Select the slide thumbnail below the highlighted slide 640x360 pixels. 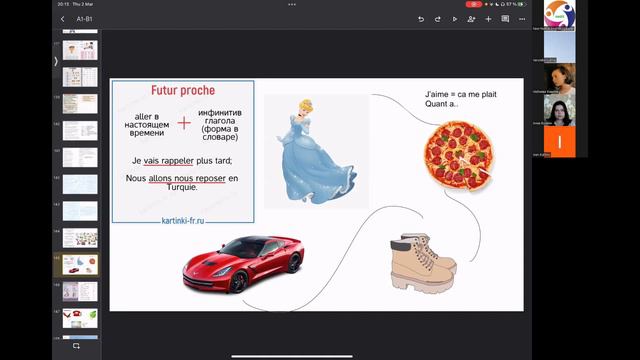[80, 291]
